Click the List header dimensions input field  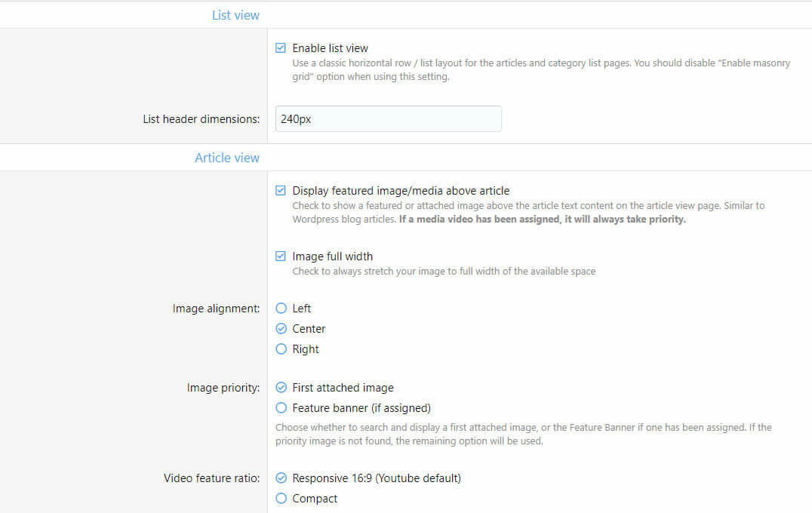(388, 119)
